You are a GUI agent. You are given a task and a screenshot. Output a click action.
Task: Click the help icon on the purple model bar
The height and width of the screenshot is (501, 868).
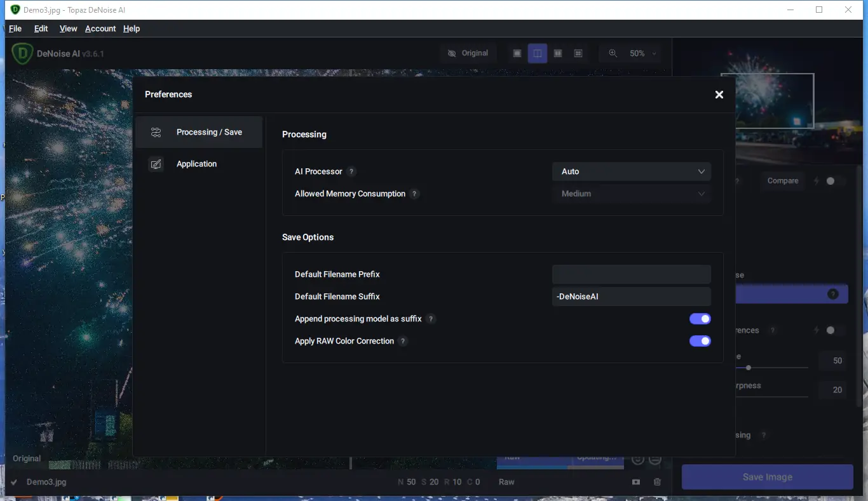[833, 294]
